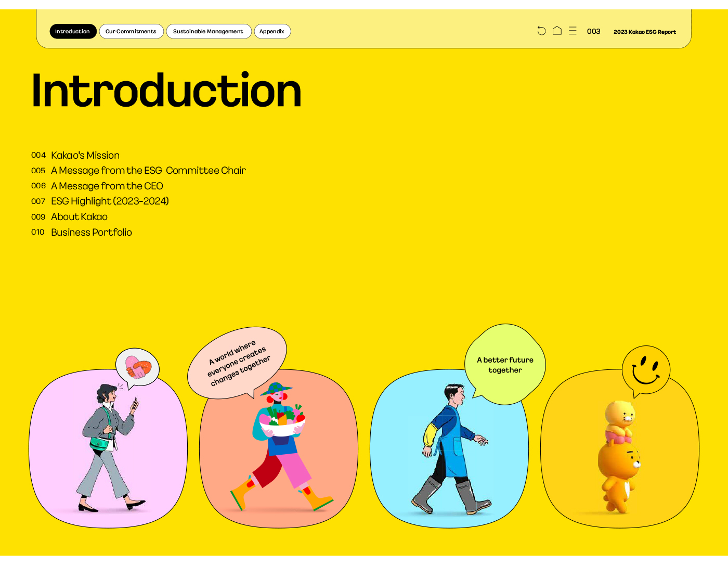This screenshot has width=728, height=565.
Task: Open the Sustainable Management tab
Action: pos(209,31)
